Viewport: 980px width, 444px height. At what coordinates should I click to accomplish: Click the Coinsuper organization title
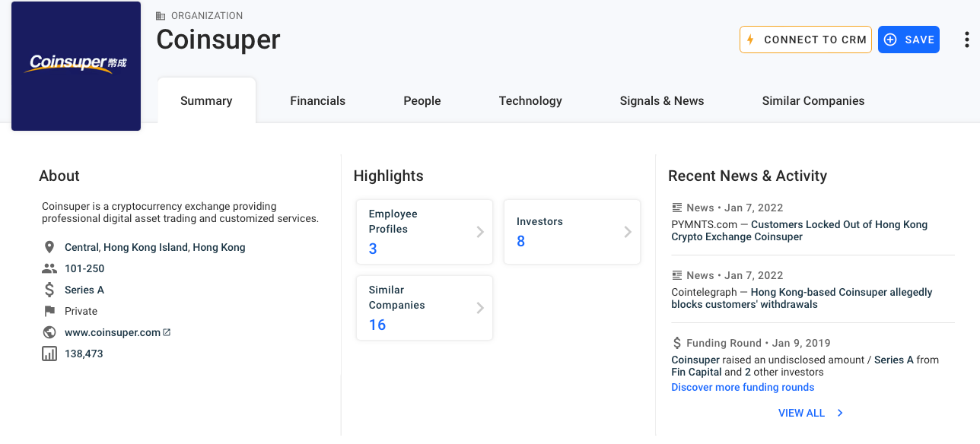(x=218, y=40)
